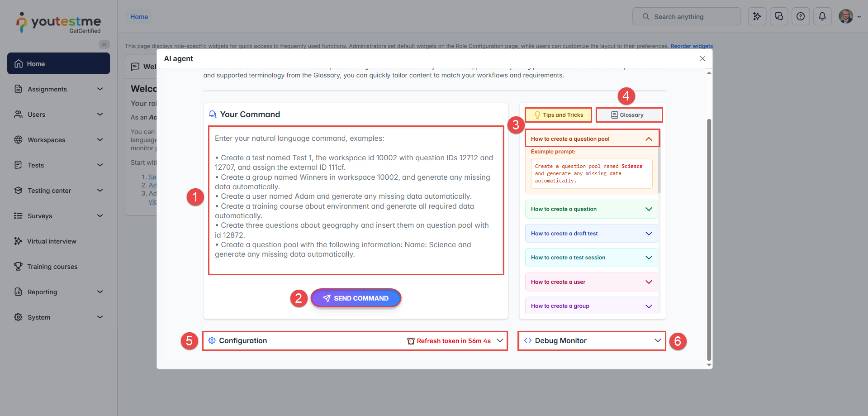Click the Configuration gear icon
868x416 pixels.
pos(212,340)
